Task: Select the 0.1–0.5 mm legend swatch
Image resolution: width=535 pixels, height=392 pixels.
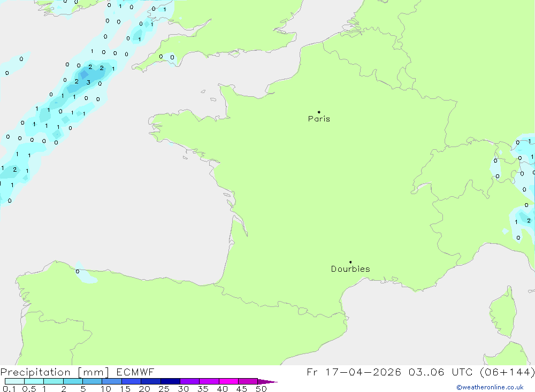Action: pyautogui.click(x=14, y=381)
